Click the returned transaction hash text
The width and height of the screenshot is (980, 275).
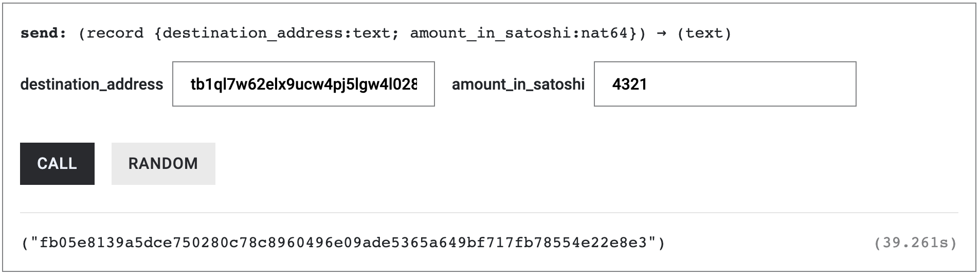tap(343, 243)
